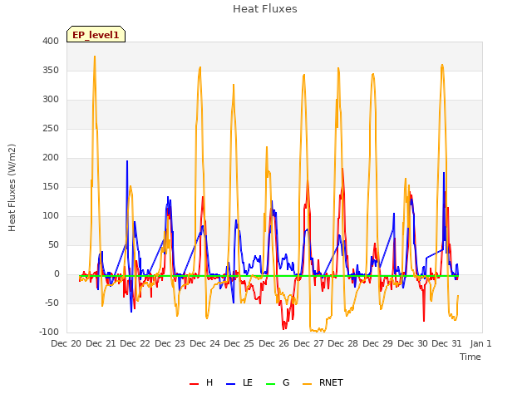This screenshot has width=532, height=399.
Task: Click the blue LE legend color marker
Action: coord(231,384)
